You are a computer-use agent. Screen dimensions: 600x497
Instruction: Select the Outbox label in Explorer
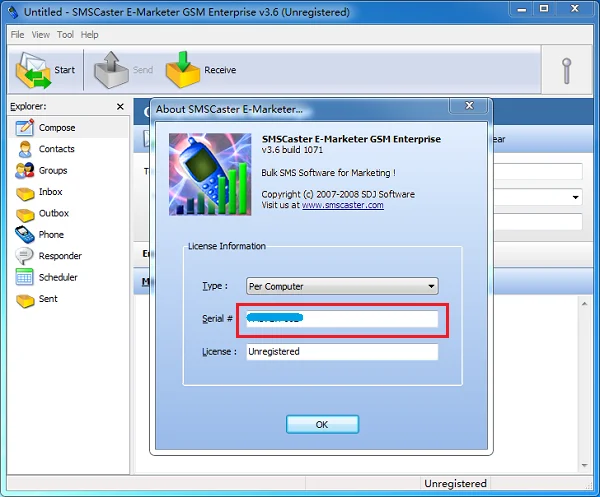[54, 213]
